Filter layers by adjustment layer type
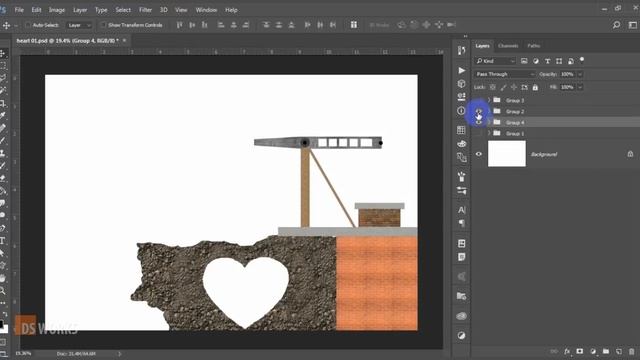The image size is (640, 360). [536, 61]
